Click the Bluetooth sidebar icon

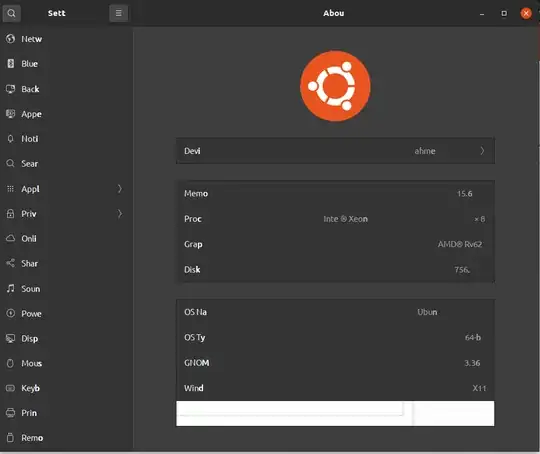click(x=11, y=63)
